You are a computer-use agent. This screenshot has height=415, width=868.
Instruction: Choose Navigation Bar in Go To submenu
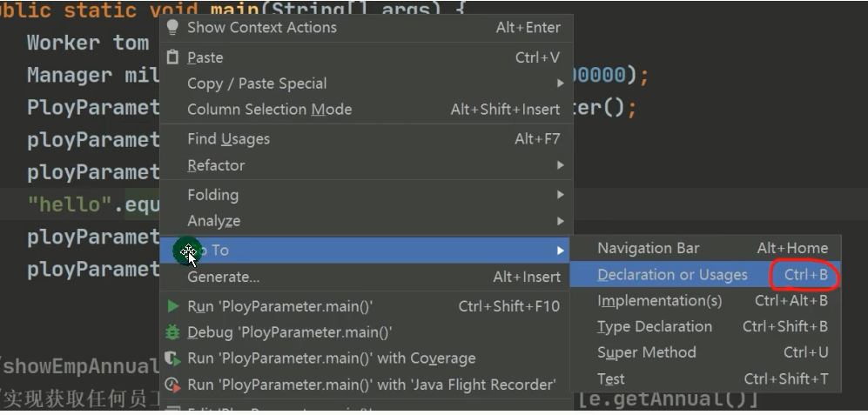click(648, 249)
